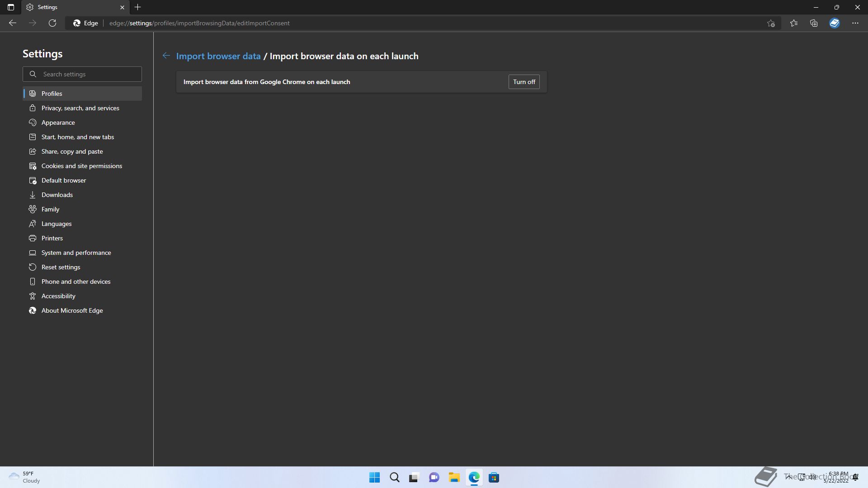Open the Favorites list icon
Screen dimensions: 868x488
794,23
